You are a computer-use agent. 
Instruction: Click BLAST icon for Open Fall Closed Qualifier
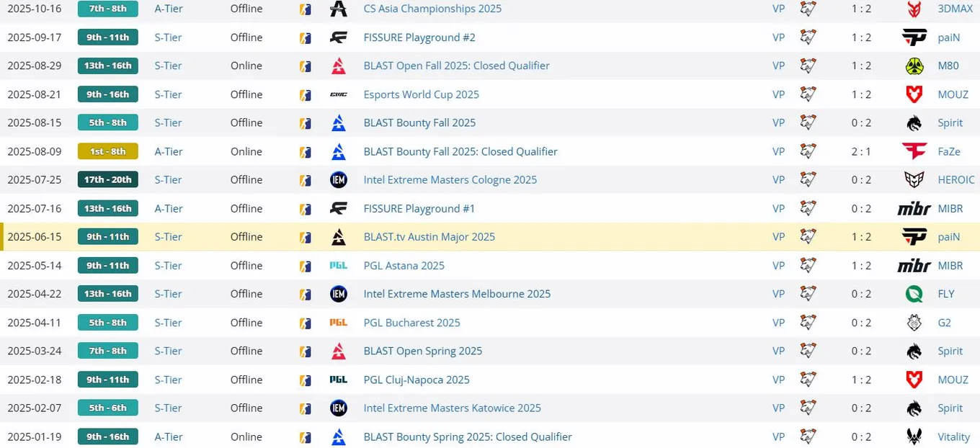338,66
